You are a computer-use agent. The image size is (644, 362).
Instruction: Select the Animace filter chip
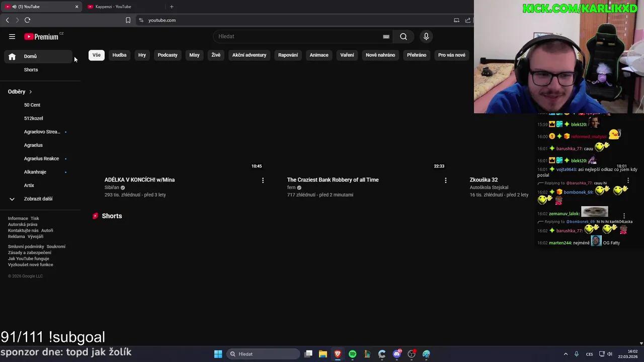[319, 55]
